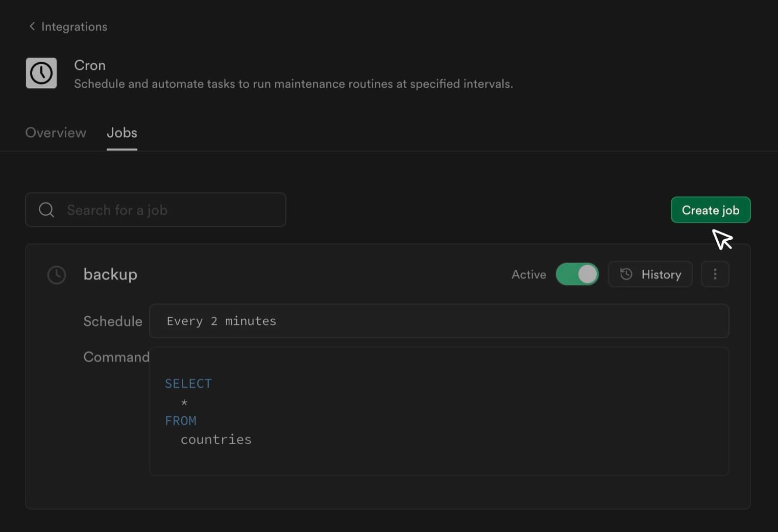Click the SELECT keyword in the command

click(x=188, y=384)
